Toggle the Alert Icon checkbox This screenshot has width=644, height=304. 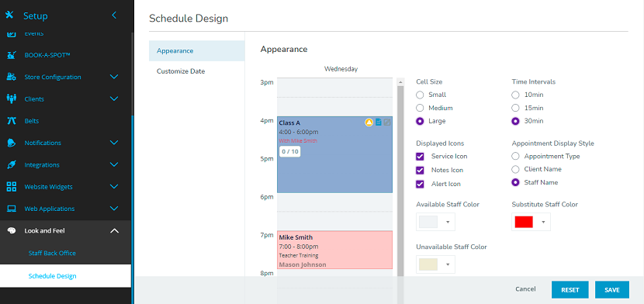pyautogui.click(x=420, y=184)
